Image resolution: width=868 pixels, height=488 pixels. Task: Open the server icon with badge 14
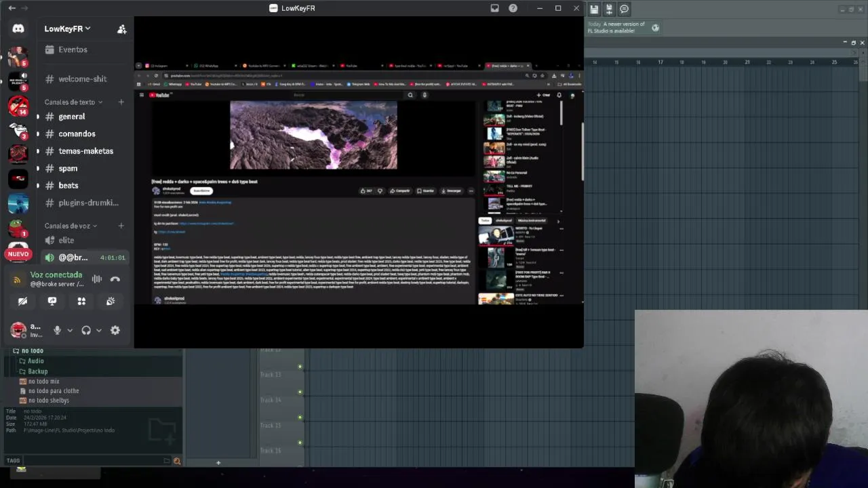(18, 105)
